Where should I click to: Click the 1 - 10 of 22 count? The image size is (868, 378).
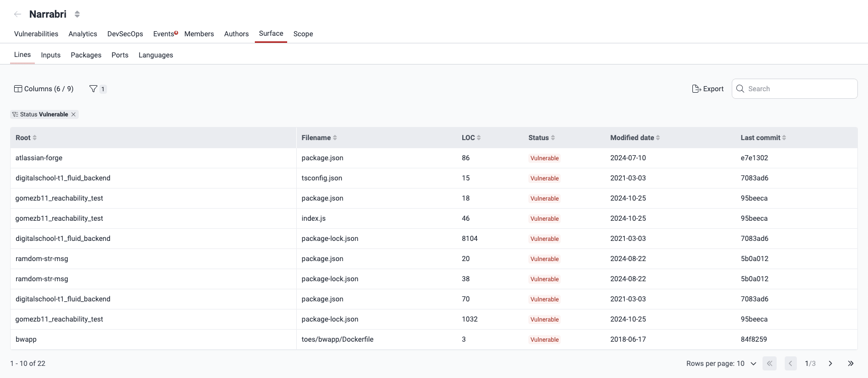point(28,363)
